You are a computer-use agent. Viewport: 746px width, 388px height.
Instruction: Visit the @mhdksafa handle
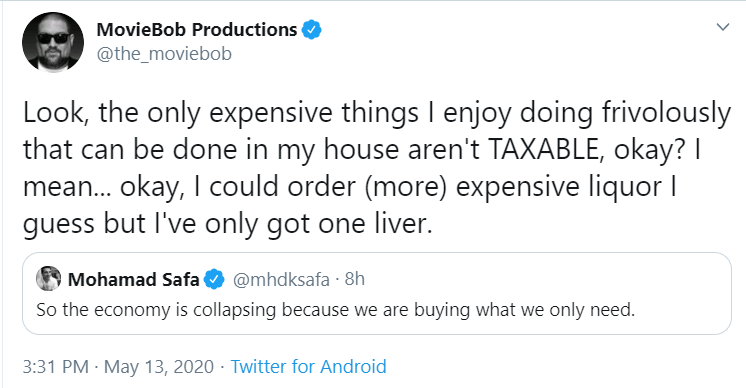[x=281, y=280]
